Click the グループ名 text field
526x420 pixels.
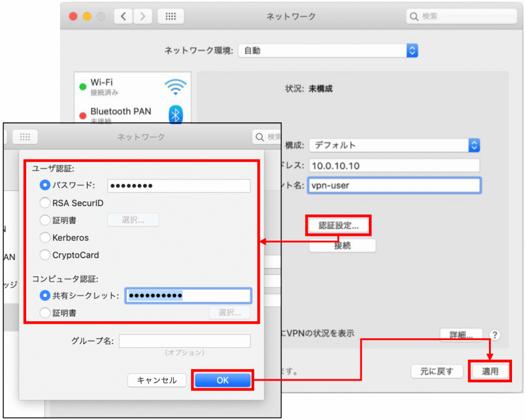(184, 341)
